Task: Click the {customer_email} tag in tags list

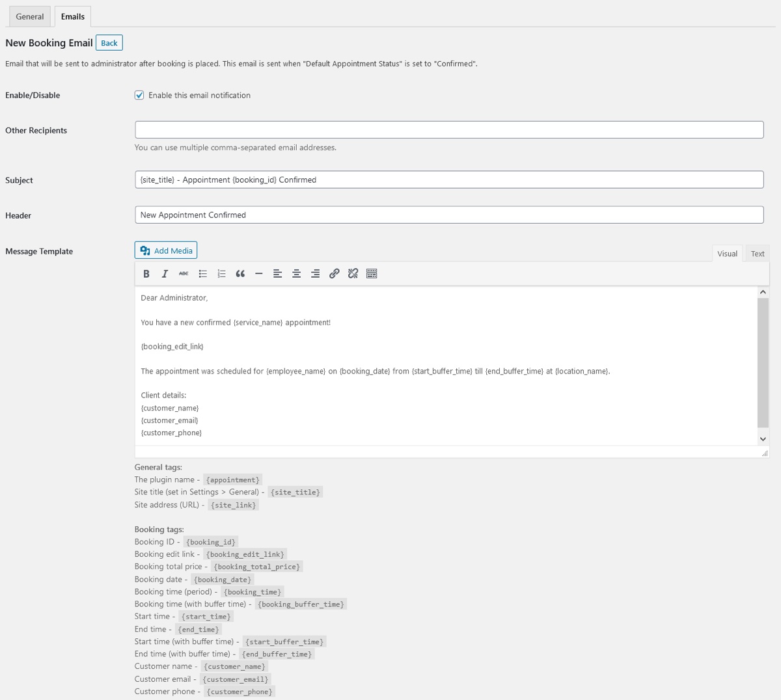Action: pos(236,680)
